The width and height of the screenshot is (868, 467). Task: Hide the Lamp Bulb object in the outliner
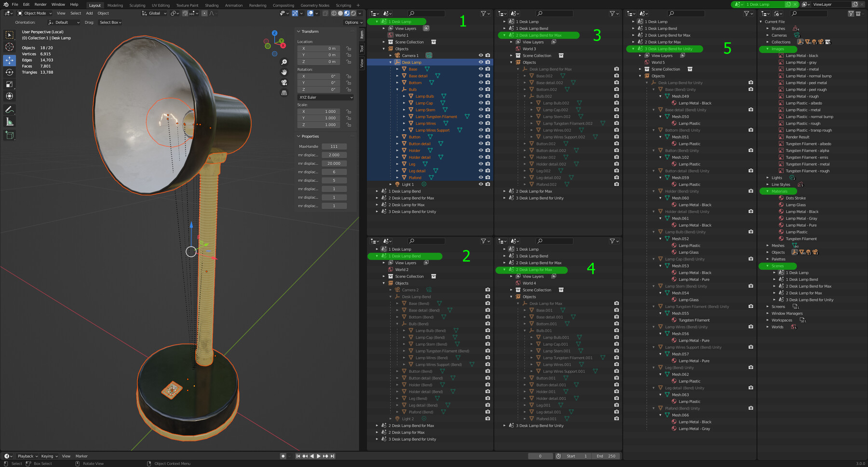[480, 96]
